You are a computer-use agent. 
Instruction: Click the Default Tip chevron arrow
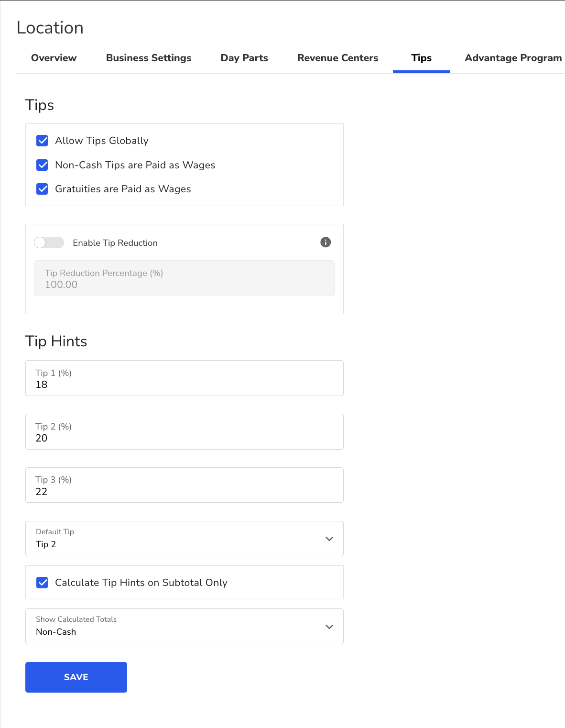(329, 539)
